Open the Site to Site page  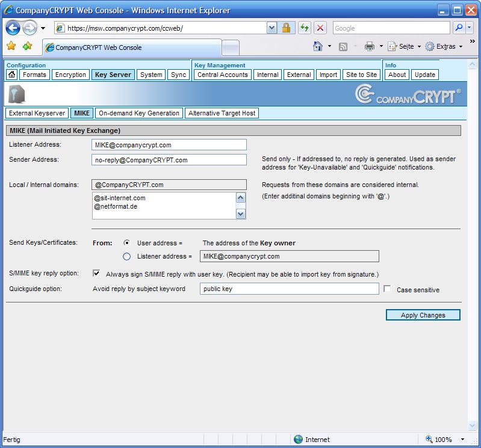361,75
